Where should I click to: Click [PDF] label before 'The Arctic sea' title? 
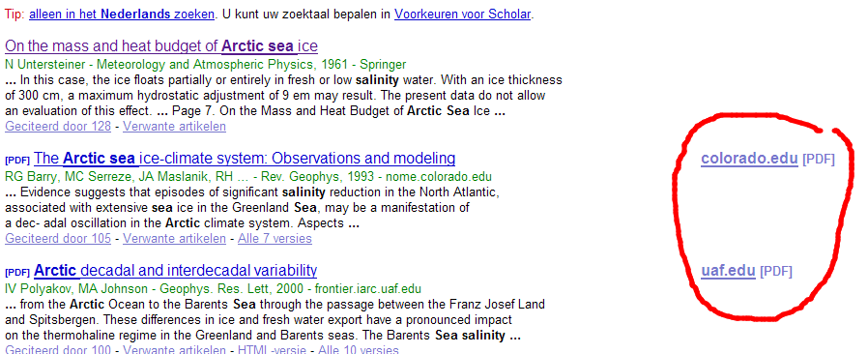[17, 161]
